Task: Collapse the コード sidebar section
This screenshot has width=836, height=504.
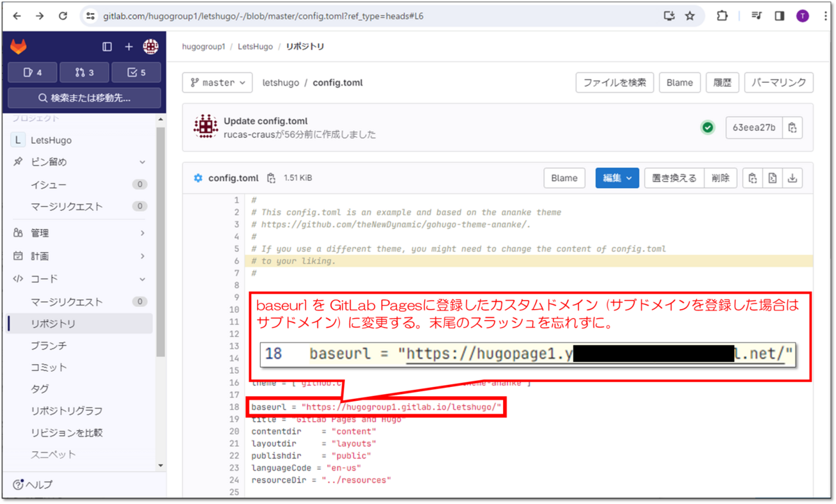Action: click(x=80, y=279)
